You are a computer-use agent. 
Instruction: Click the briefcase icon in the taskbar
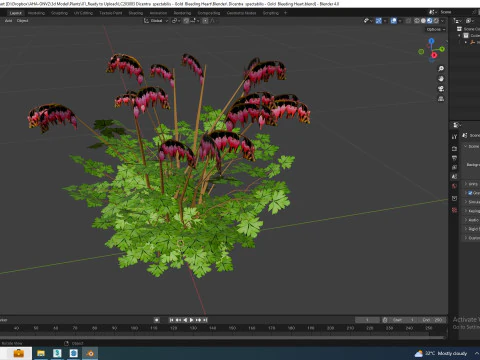[18, 353]
